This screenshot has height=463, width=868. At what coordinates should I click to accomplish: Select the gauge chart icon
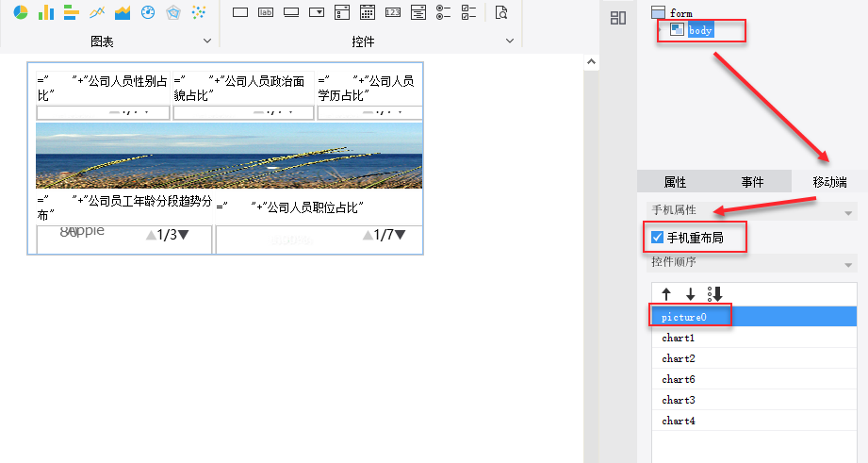(147, 13)
